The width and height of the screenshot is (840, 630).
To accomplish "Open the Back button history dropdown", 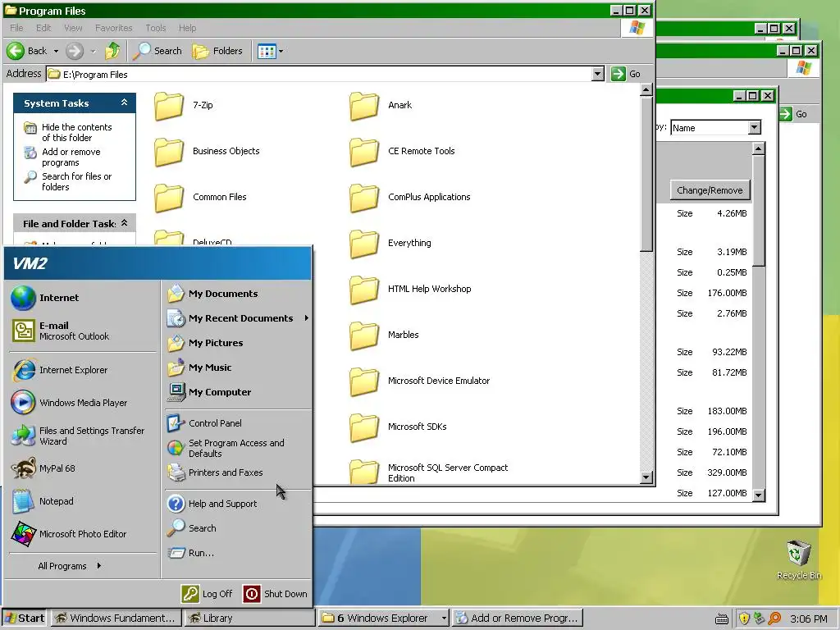I will (x=56, y=52).
